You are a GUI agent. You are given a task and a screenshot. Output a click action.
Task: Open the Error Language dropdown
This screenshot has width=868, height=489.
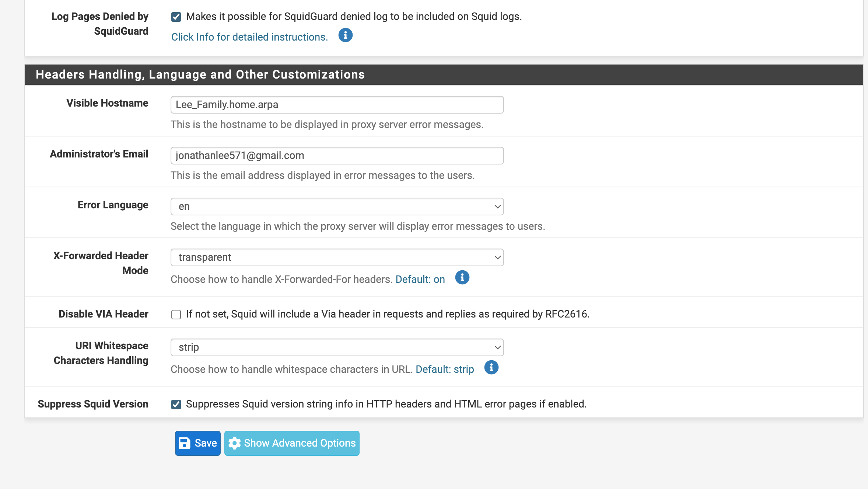pos(337,207)
